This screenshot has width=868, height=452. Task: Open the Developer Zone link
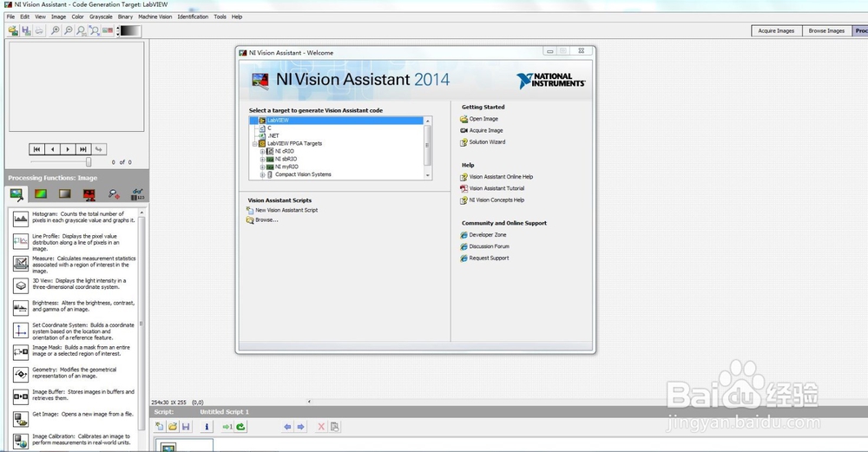(488, 235)
